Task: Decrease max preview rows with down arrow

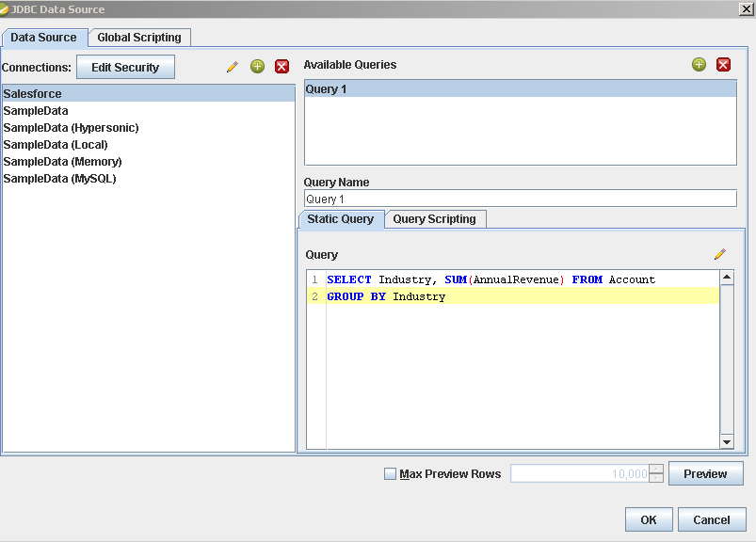Action: tap(656, 479)
